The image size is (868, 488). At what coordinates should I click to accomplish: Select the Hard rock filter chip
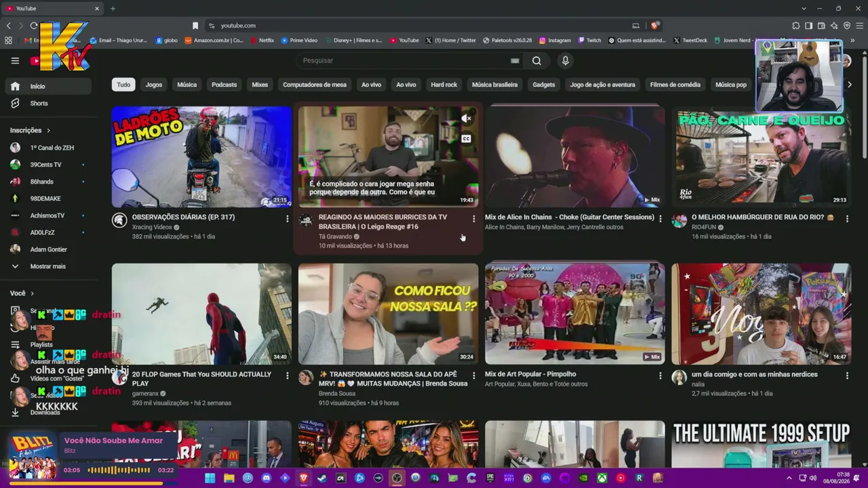[444, 85]
